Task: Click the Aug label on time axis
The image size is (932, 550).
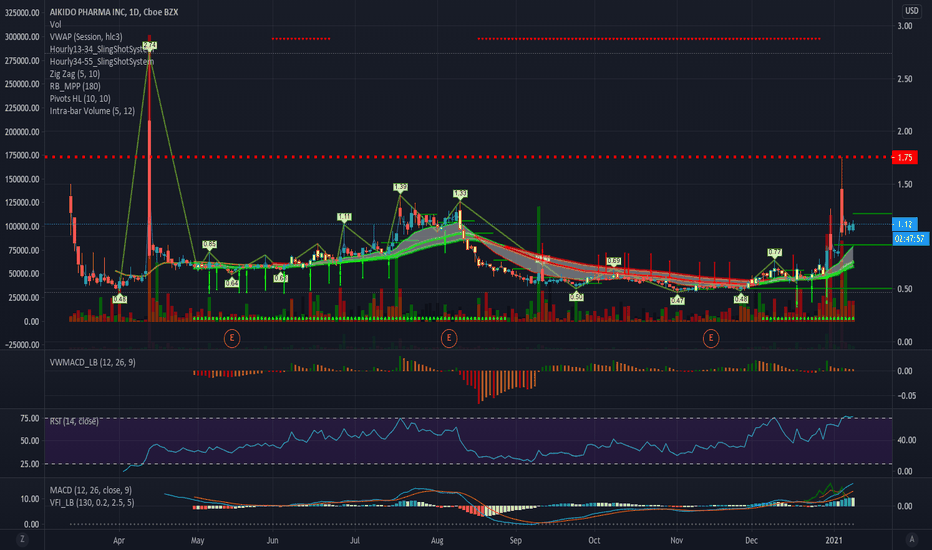Action: coord(437,540)
